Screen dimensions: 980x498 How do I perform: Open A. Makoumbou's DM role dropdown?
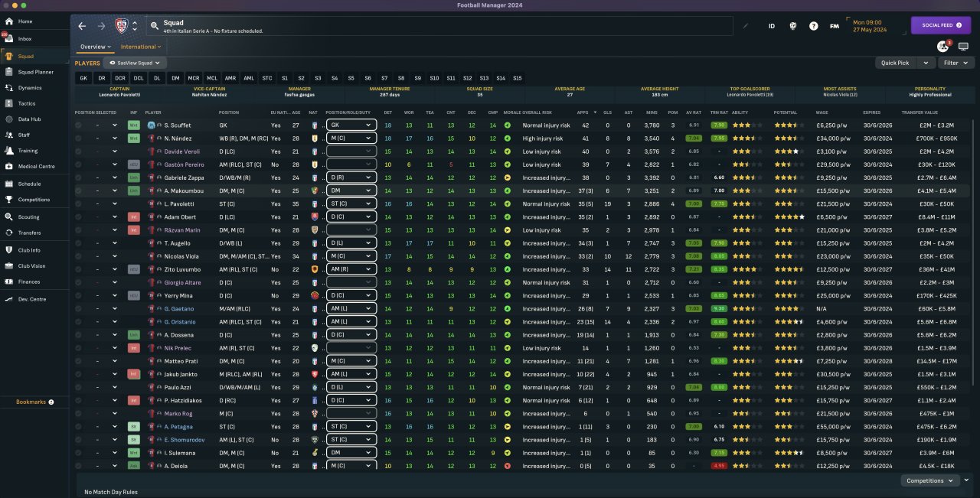[x=351, y=191]
